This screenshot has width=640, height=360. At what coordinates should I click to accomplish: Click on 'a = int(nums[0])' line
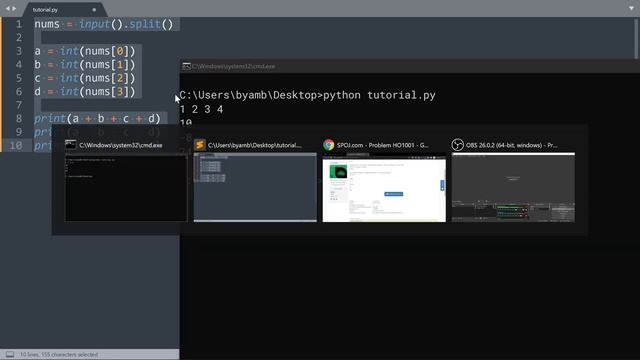click(x=84, y=51)
